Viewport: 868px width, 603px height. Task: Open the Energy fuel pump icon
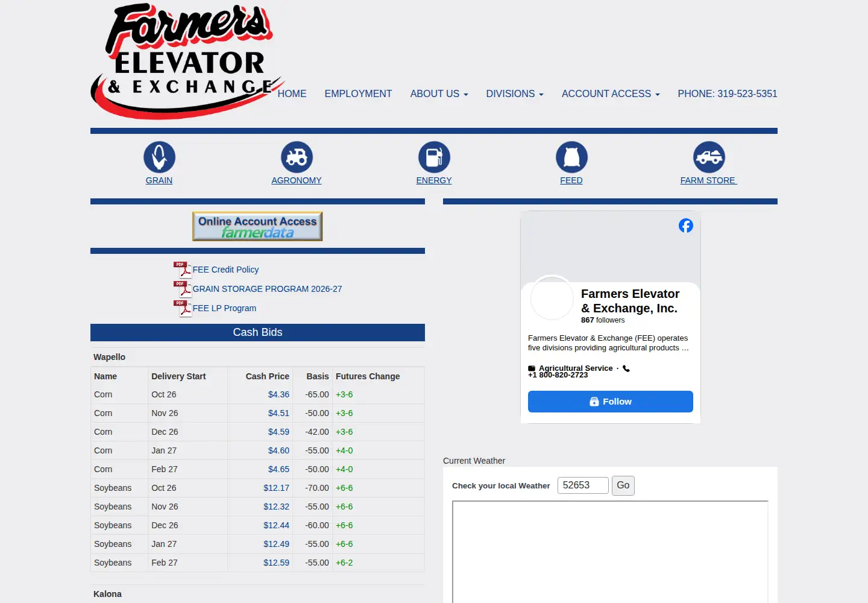point(434,157)
